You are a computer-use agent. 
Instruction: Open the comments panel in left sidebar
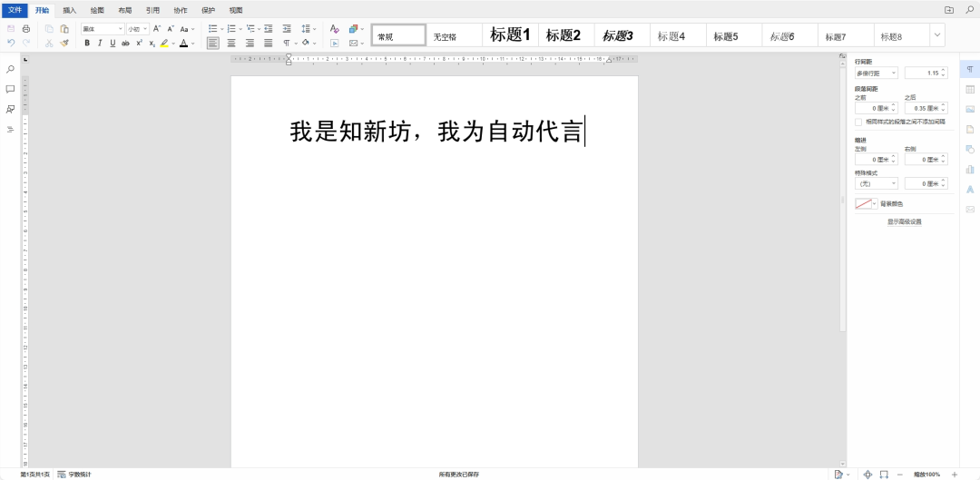(10, 89)
